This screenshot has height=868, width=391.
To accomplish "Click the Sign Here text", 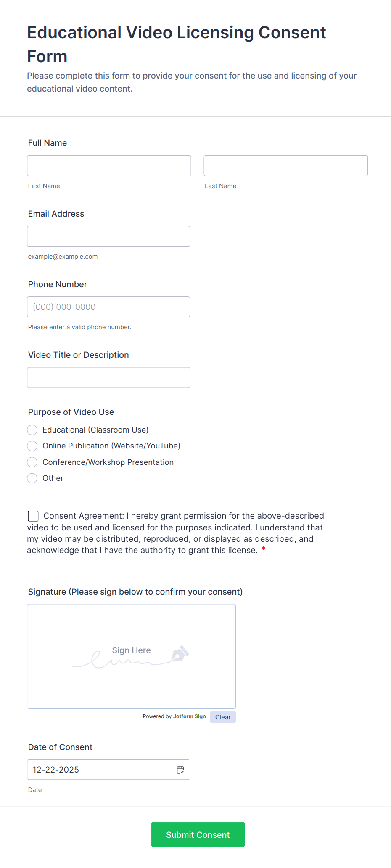I will (131, 650).
